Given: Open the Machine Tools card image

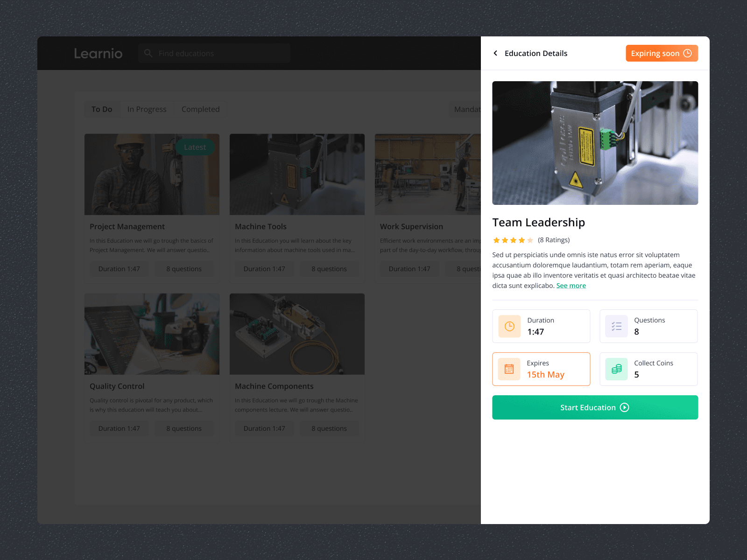Looking at the screenshot, I should coord(297,175).
